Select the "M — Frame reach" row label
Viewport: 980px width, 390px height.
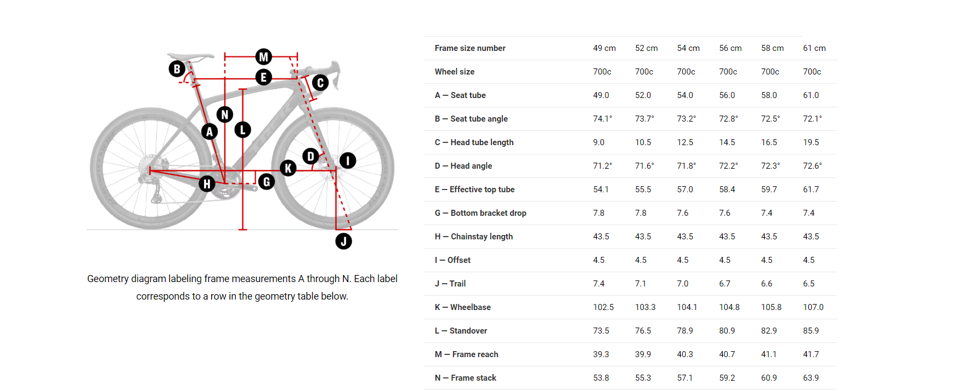[x=466, y=354]
